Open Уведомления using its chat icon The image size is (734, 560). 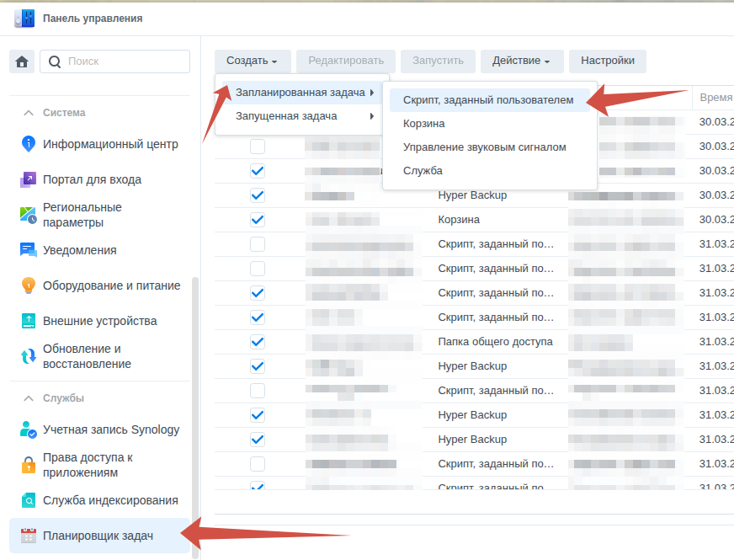coord(29,250)
